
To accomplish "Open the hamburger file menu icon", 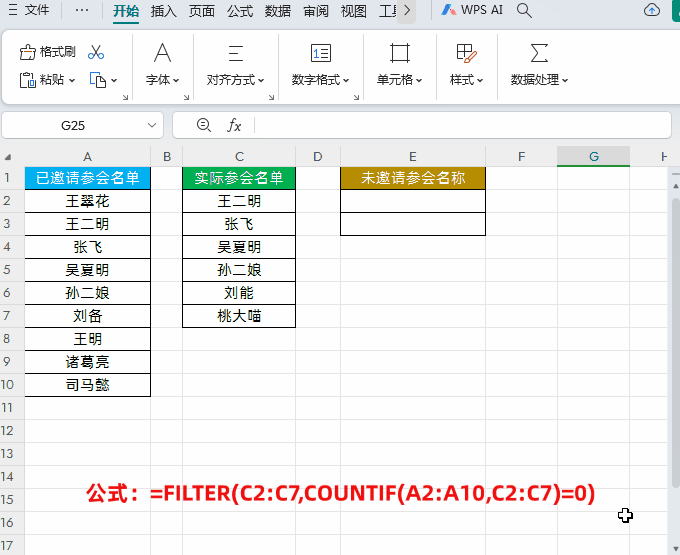I will pyautogui.click(x=13, y=10).
